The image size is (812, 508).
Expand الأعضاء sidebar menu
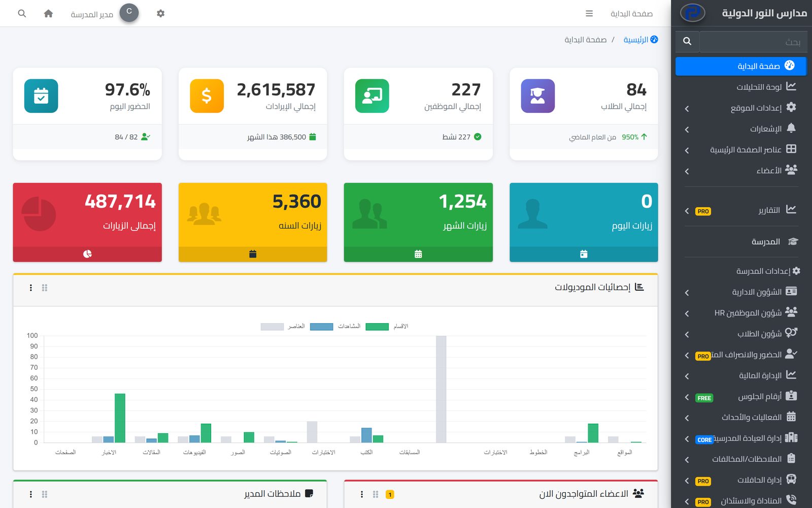(x=741, y=170)
